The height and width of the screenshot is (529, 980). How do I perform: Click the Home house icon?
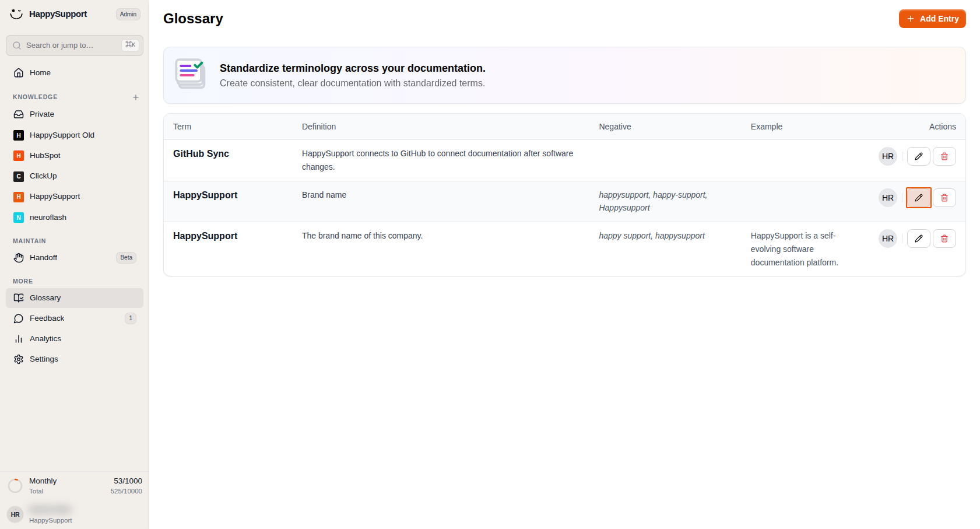tap(19, 73)
